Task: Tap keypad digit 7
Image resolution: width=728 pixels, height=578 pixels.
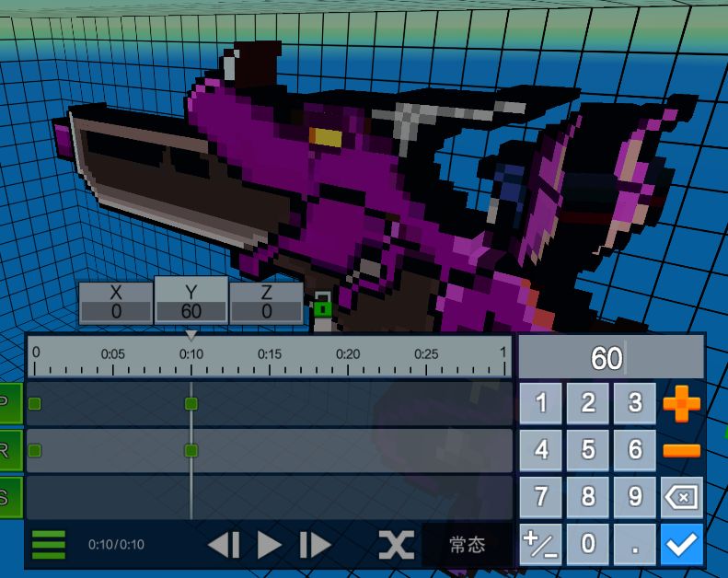Action: click(x=540, y=497)
